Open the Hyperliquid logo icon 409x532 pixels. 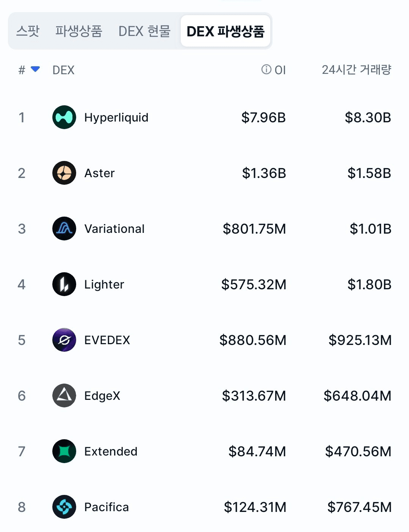coord(64,117)
